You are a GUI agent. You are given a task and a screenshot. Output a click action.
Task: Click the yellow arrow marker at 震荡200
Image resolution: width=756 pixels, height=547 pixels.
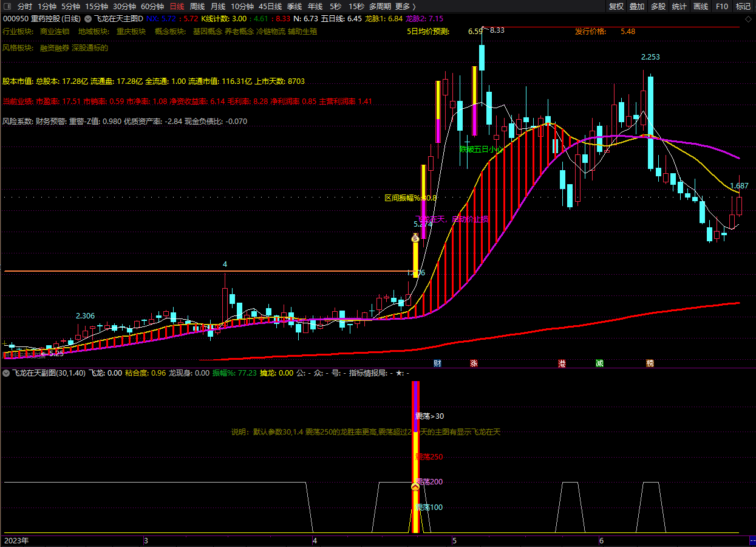pos(415,487)
